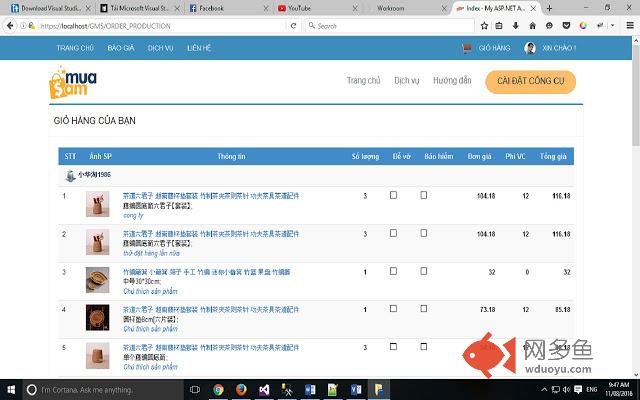This screenshot has height=400, width=640.
Task: Open the Hướng dẫn link
Action: 452,80
